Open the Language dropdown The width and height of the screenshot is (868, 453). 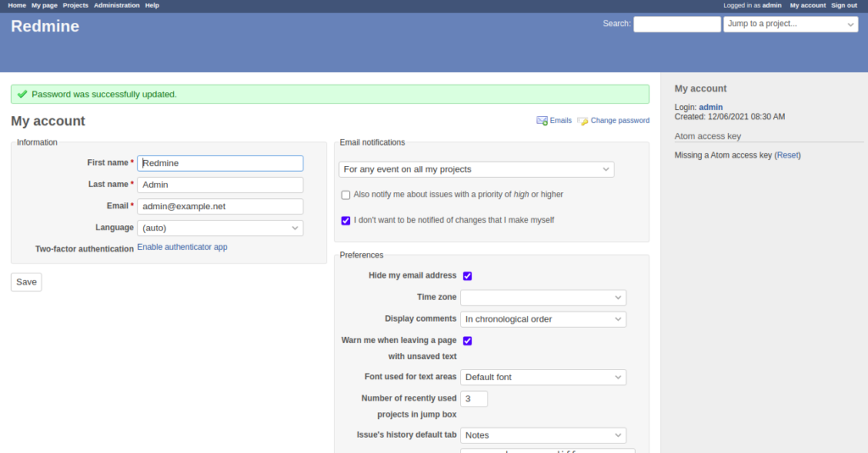[x=220, y=228]
